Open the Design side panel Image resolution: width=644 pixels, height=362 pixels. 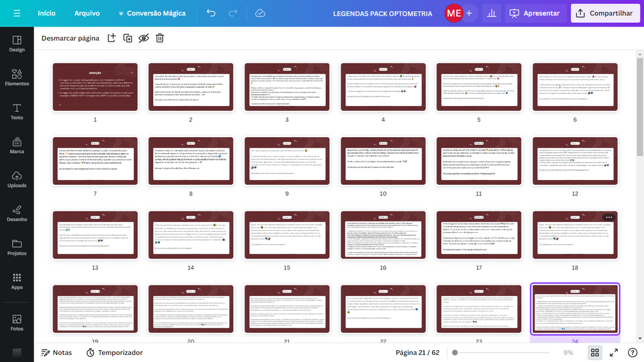coord(17,44)
